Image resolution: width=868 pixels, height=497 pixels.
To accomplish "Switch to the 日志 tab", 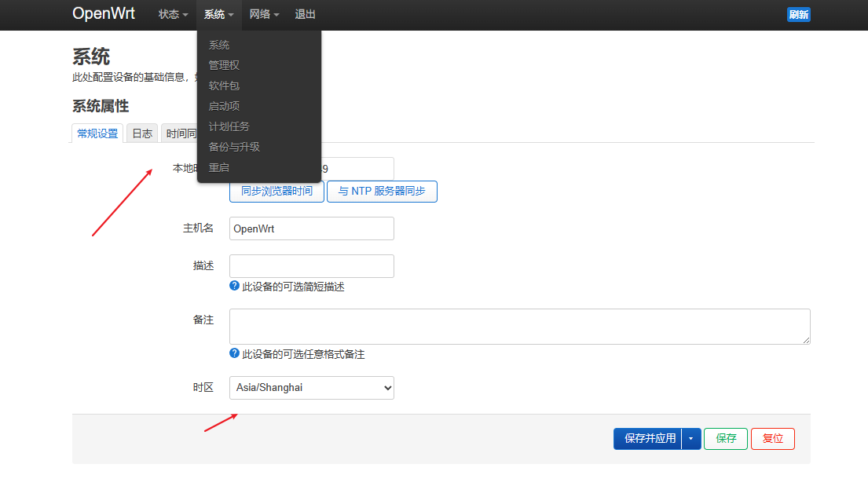I will tap(142, 133).
